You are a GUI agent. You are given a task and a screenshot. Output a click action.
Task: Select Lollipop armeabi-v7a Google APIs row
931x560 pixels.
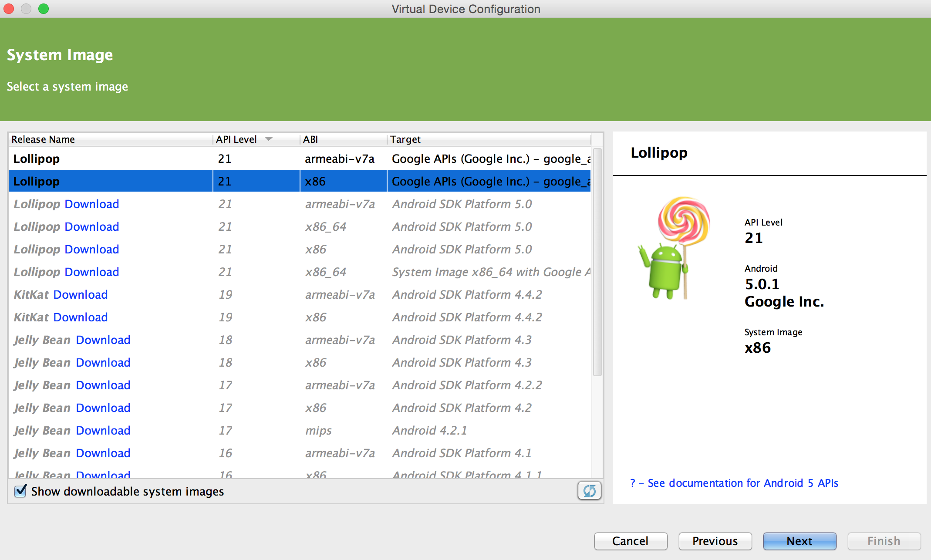pos(300,159)
